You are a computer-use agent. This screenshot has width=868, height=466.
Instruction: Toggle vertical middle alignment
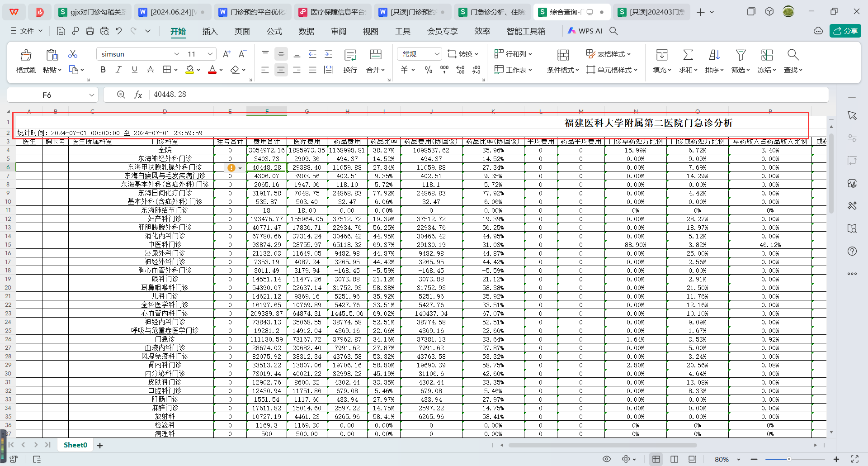click(281, 54)
